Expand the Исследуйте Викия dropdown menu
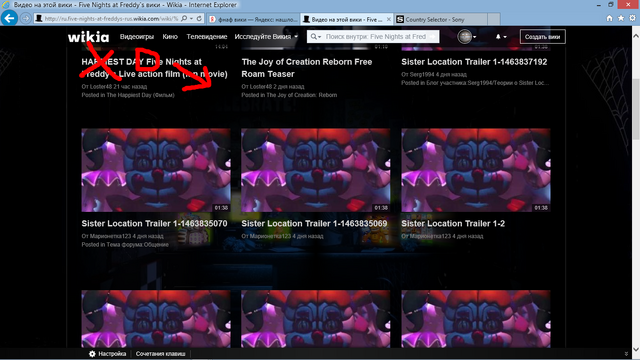This screenshot has width=640, height=360. point(266,37)
